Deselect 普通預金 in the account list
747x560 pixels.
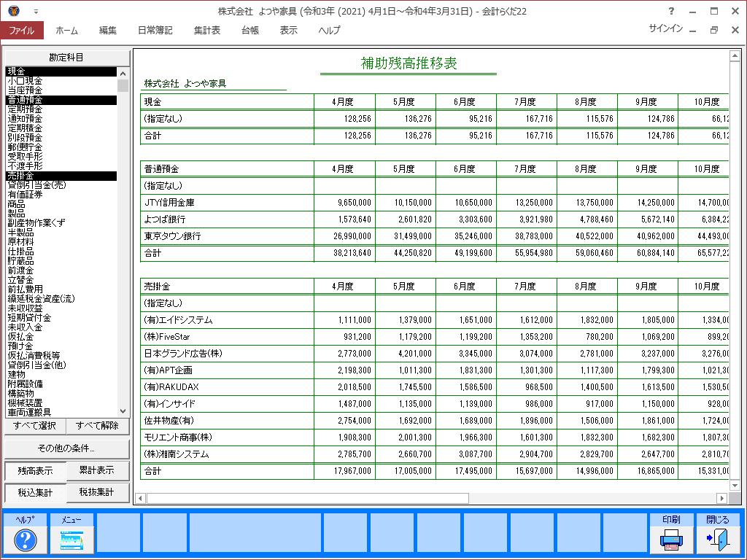click(61, 100)
